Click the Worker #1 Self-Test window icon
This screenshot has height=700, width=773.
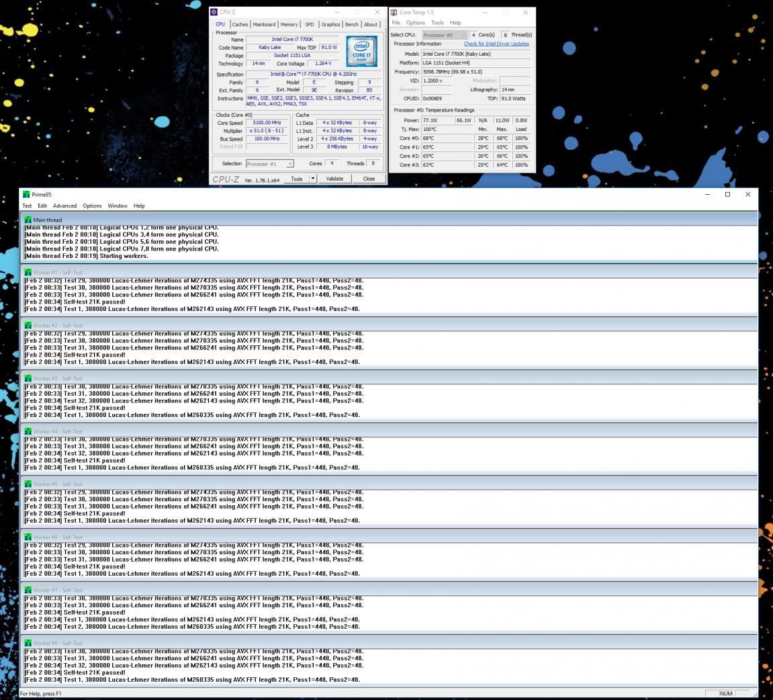28,273
